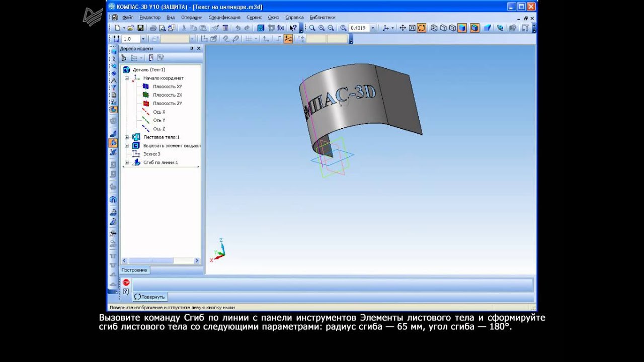Click the Построение tab
Screen dimensions: 644x362
click(x=134, y=270)
